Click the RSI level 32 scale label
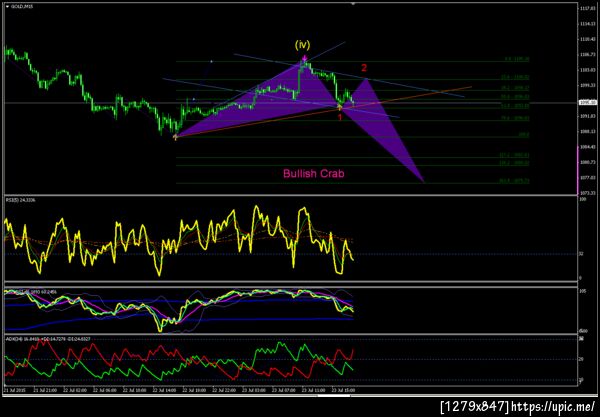This screenshot has width=600, height=417. [x=581, y=254]
